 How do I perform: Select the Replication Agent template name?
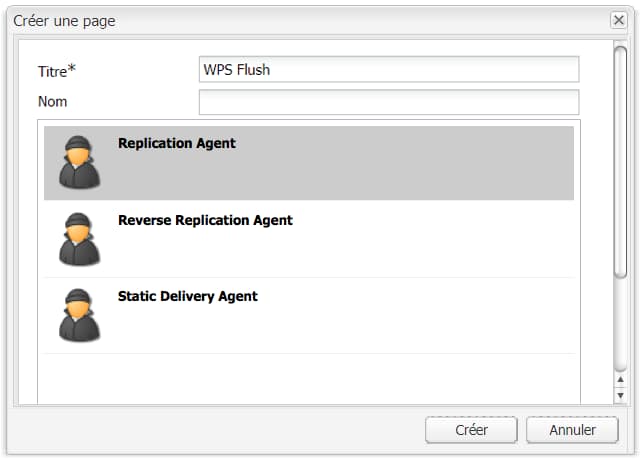point(177,143)
